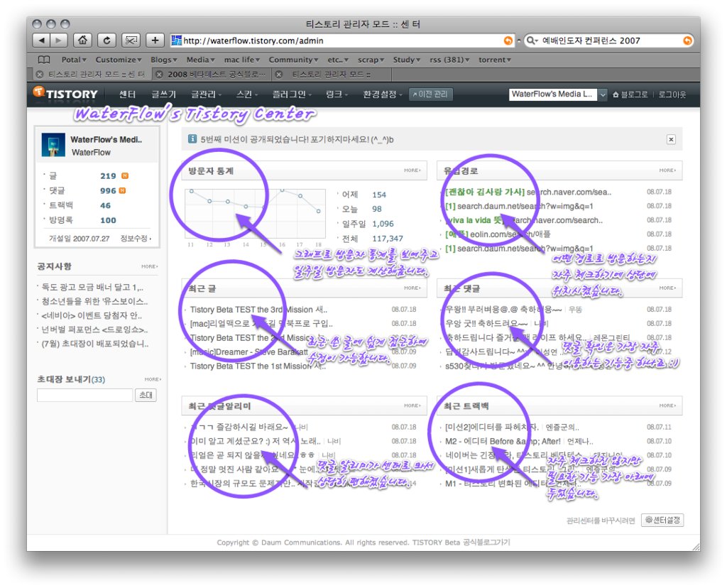The image size is (727, 588).
Task: Open bookmarks library book icon
Action: point(44,60)
